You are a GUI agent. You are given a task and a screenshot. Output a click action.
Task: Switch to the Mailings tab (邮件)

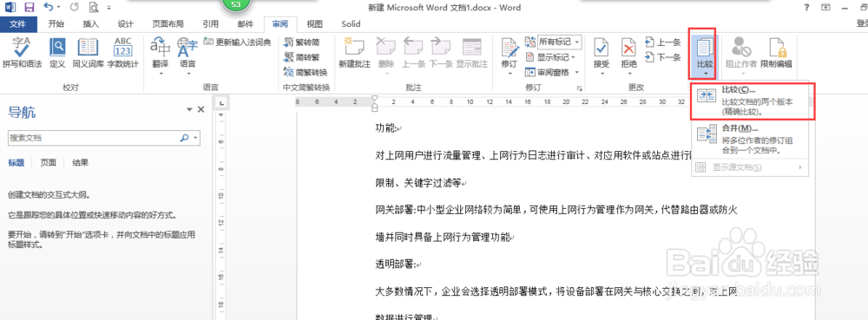point(246,23)
